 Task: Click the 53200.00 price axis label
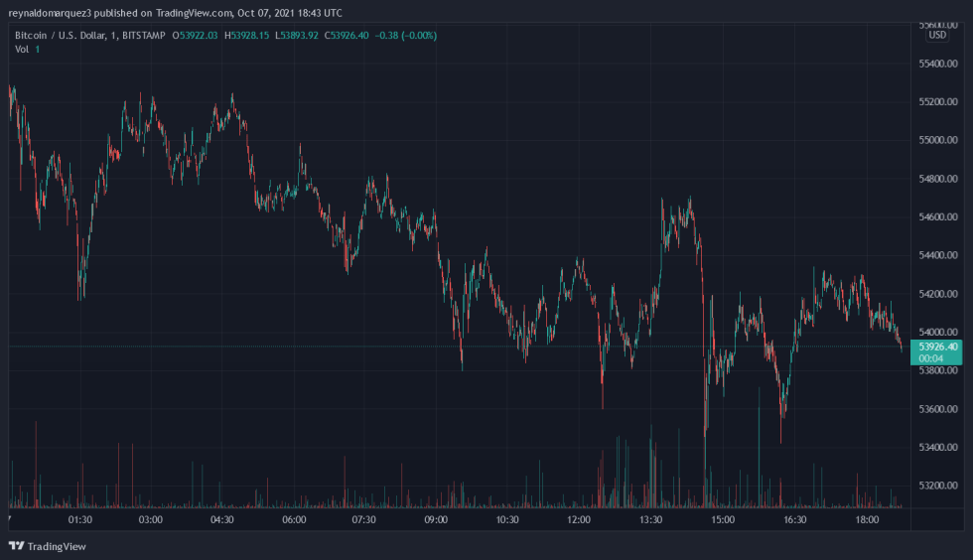pyautogui.click(x=938, y=486)
